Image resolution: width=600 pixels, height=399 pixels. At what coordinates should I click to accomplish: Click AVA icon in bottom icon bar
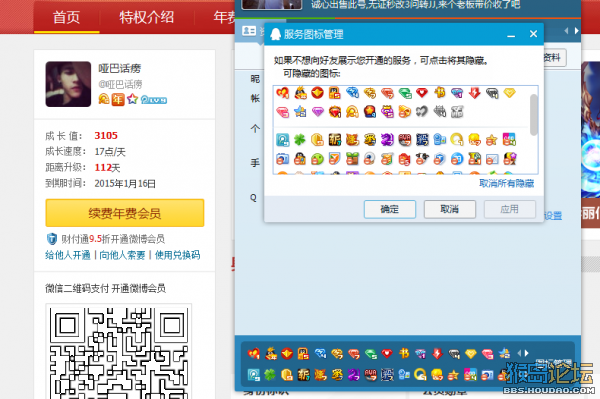click(x=370, y=375)
